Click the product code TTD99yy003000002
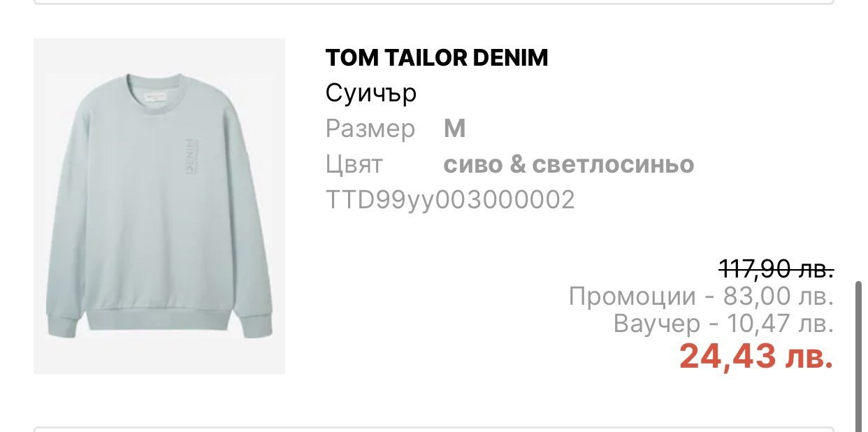The height and width of the screenshot is (432, 868). tap(450, 201)
